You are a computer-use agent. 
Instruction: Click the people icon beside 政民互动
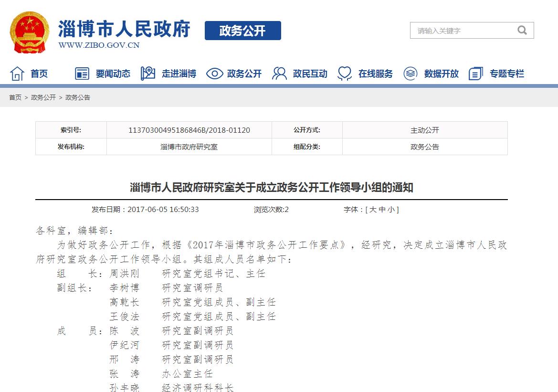point(279,74)
